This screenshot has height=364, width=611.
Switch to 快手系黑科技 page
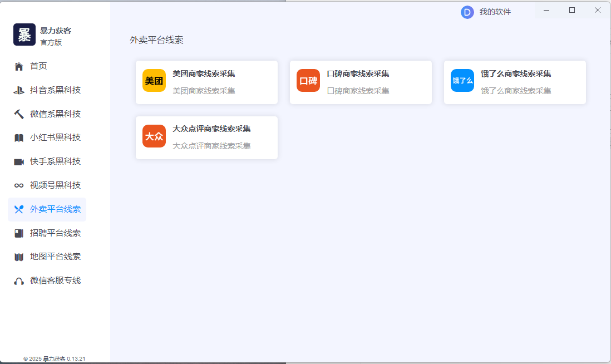click(55, 162)
